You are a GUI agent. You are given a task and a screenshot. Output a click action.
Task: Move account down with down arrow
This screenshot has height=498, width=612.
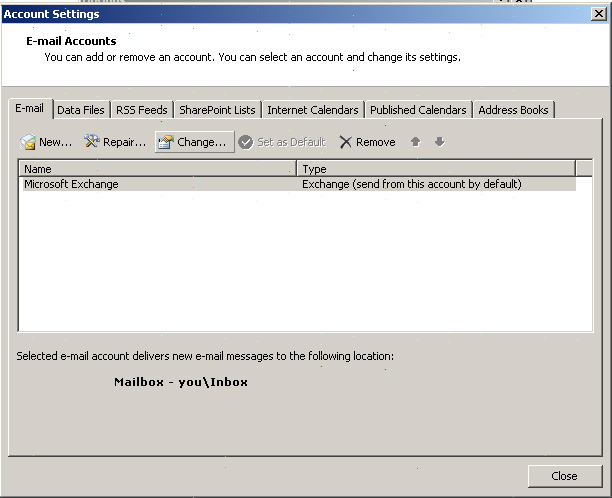point(439,142)
